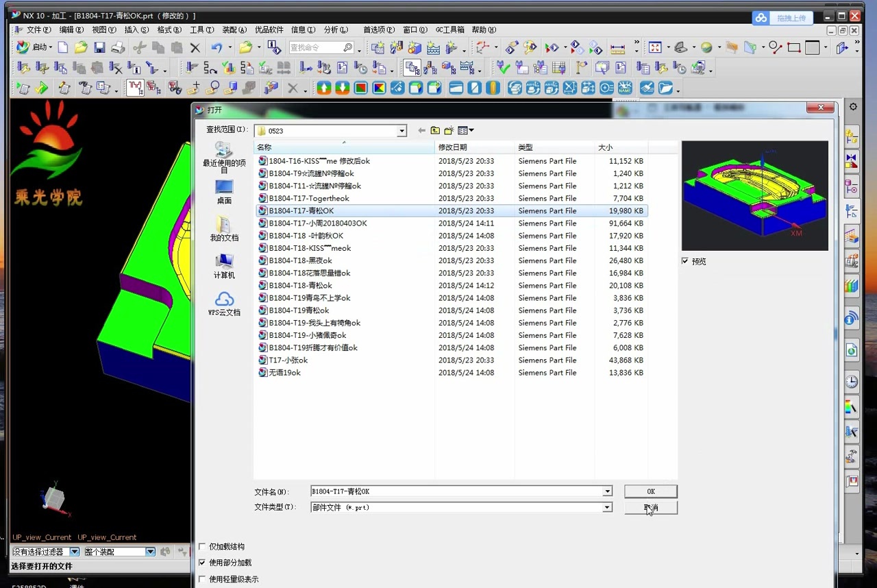The height and width of the screenshot is (588, 877).
Task: Open dropdown arrow next to Undo
Action: pos(230,47)
